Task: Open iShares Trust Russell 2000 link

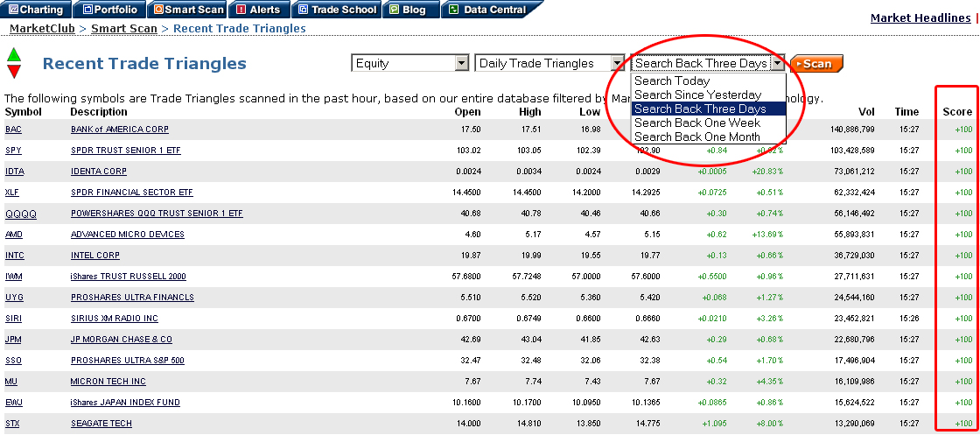Action: (x=128, y=277)
